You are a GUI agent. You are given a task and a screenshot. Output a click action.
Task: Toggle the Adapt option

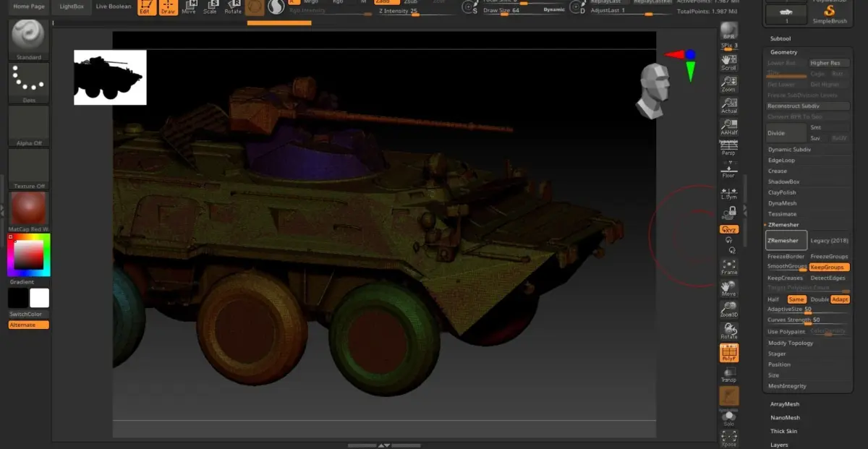(x=840, y=299)
